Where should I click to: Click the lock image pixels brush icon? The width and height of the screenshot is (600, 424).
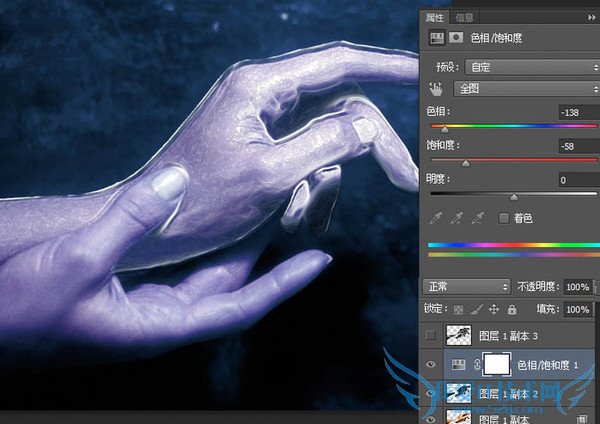(x=477, y=311)
